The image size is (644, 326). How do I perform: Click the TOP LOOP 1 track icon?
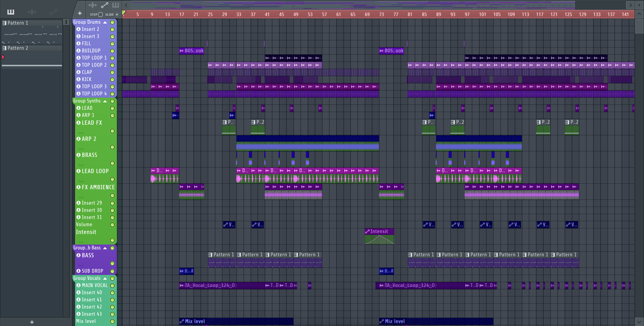[x=78, y=58]
